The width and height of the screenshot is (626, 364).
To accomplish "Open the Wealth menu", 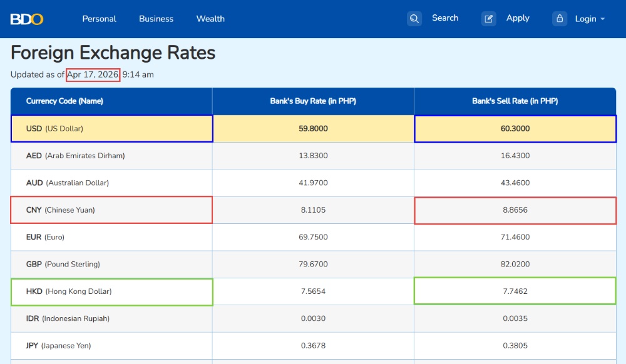I will click(x=210, y=19).
